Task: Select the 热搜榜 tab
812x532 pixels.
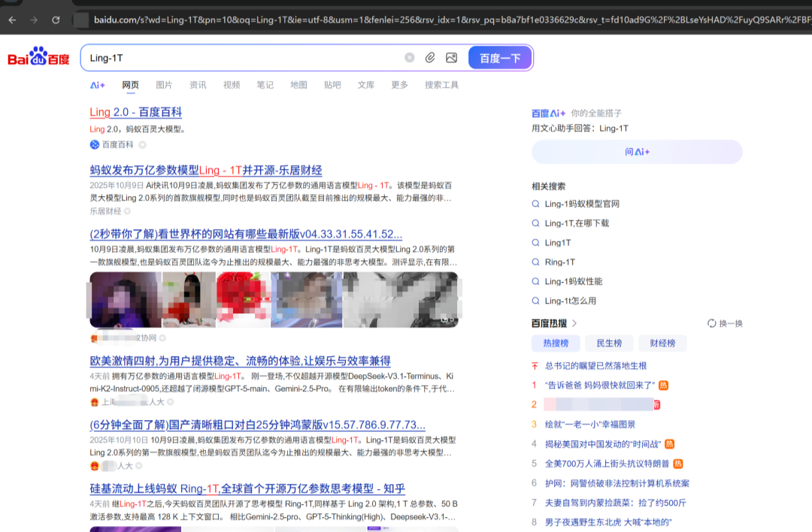Action: click(x=556, y=343)
